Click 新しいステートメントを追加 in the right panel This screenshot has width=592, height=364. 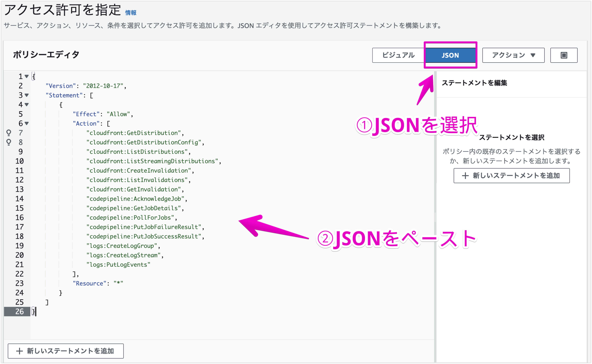point(511,176)
